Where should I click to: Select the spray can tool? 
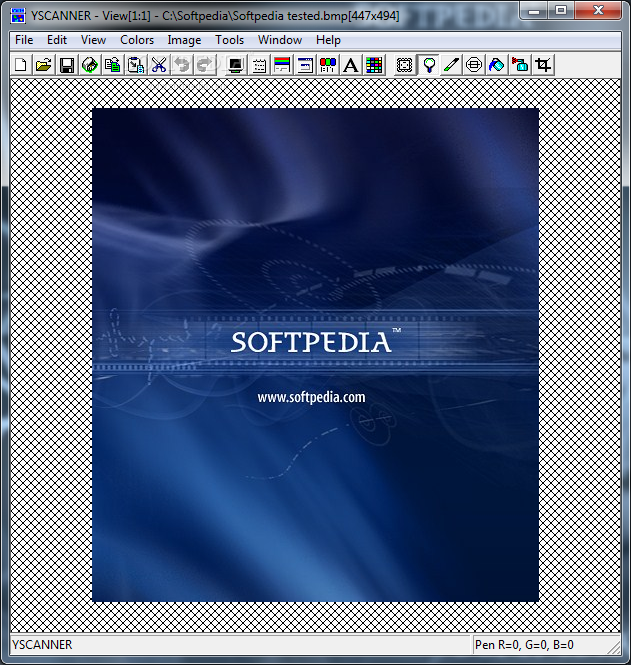520,65
